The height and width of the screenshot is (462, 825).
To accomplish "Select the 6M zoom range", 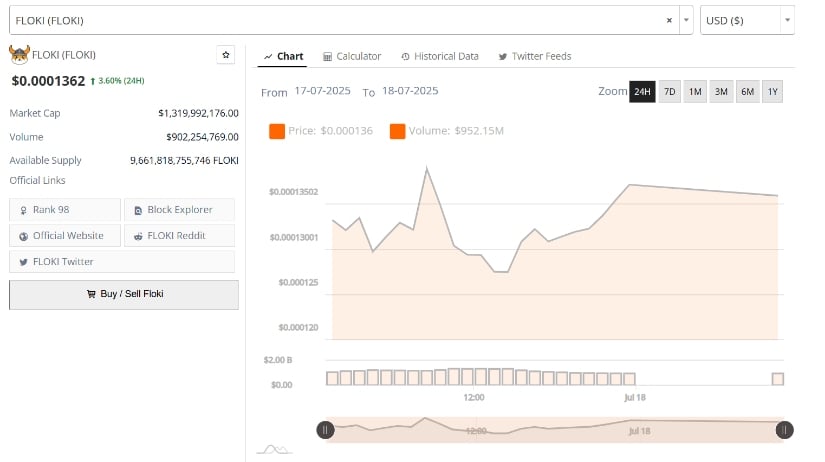I will 747,92.
